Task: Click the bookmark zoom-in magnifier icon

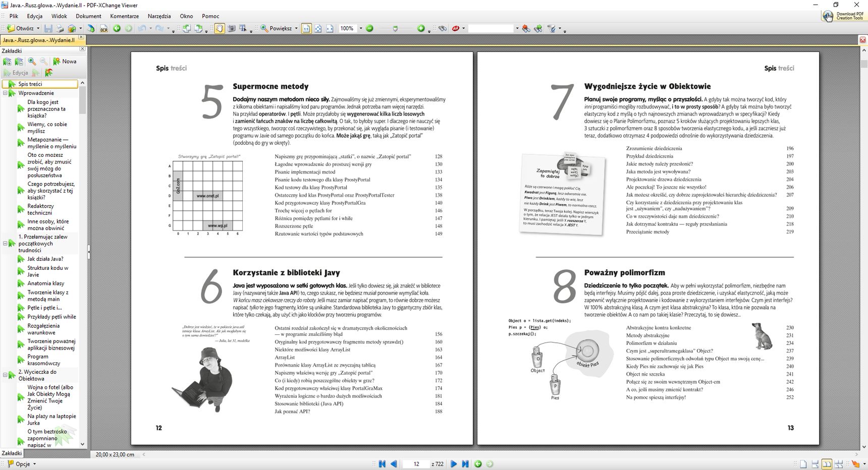Action: pyautogui.click(x=32, y=62)
